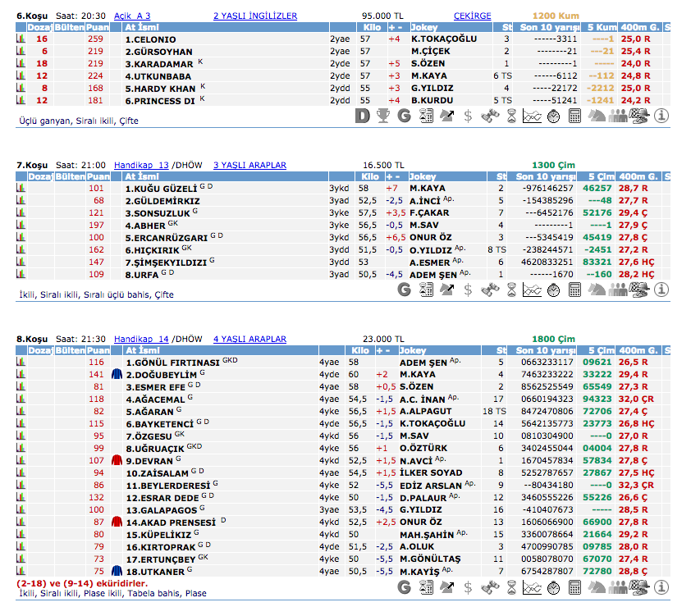Open the G icon in race 8 toolbar
This screenshot has height=616, width=691.
(x=404, y=587)
